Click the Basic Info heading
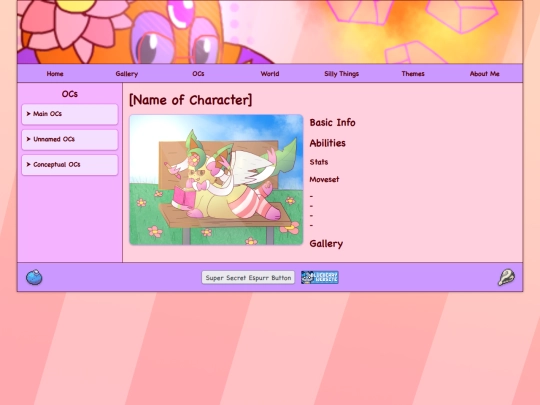Screen dimensions: 540x405 pyautogui.click(x=332, y=123)
